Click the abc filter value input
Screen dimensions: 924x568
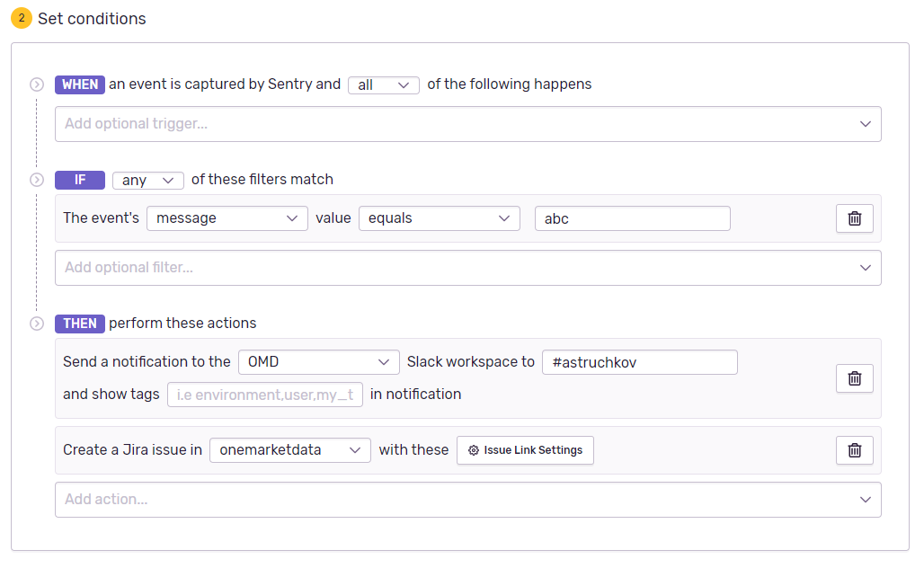632,217
